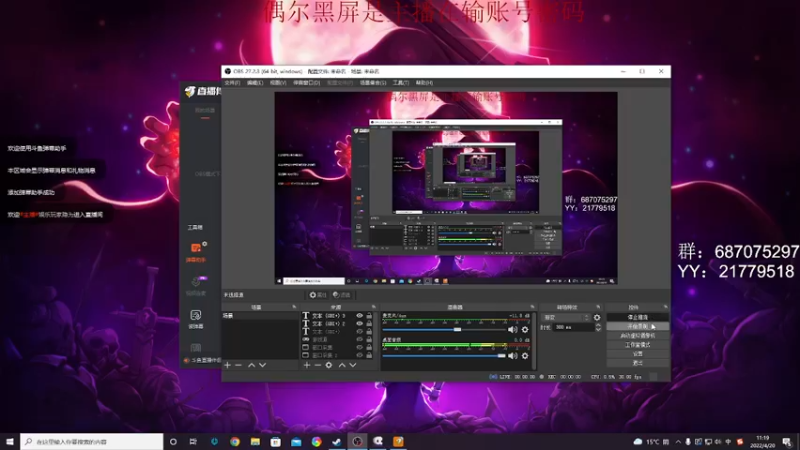
Task: Add a new scene with plus icon
Action: 228,365
